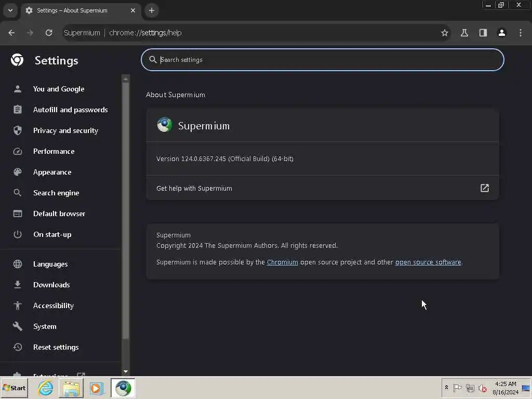Open Windows Explorer folder on taskbar

(x=71, y=388)
